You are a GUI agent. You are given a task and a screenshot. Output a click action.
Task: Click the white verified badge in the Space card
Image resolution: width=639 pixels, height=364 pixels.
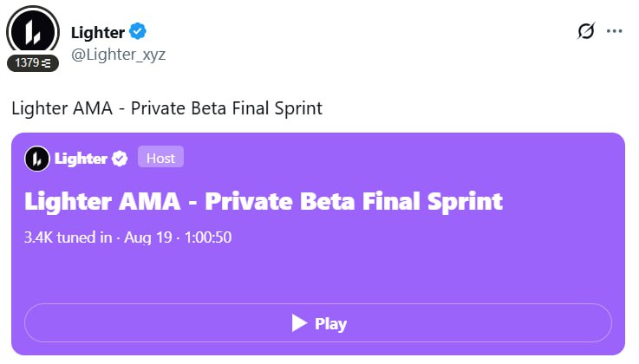click(x=120, y=159)
